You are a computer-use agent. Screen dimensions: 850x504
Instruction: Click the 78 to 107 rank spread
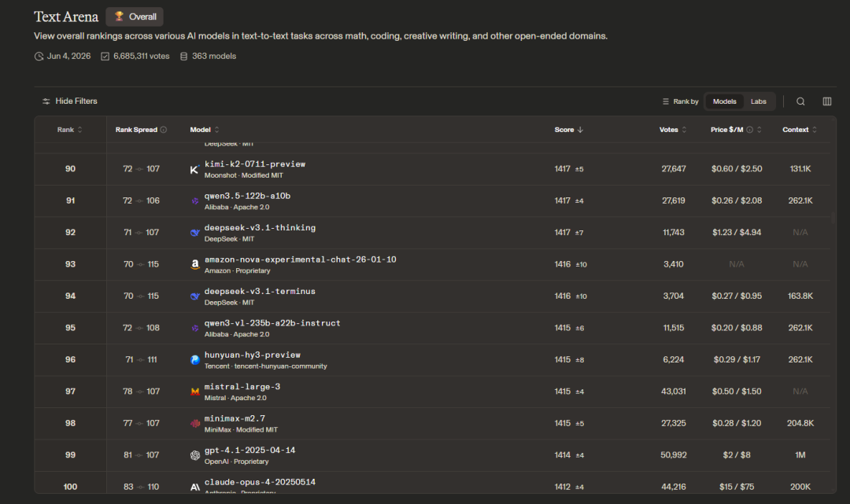coord(141,392)
